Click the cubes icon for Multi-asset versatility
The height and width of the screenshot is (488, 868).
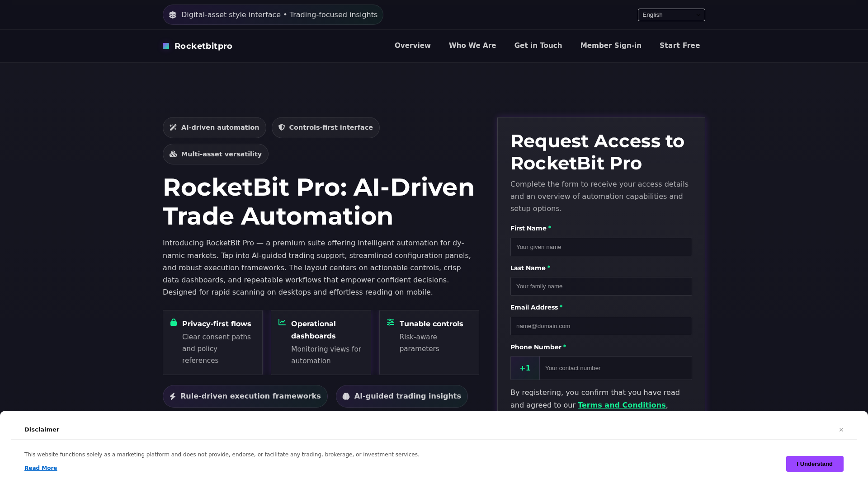(x=173, y=154)
